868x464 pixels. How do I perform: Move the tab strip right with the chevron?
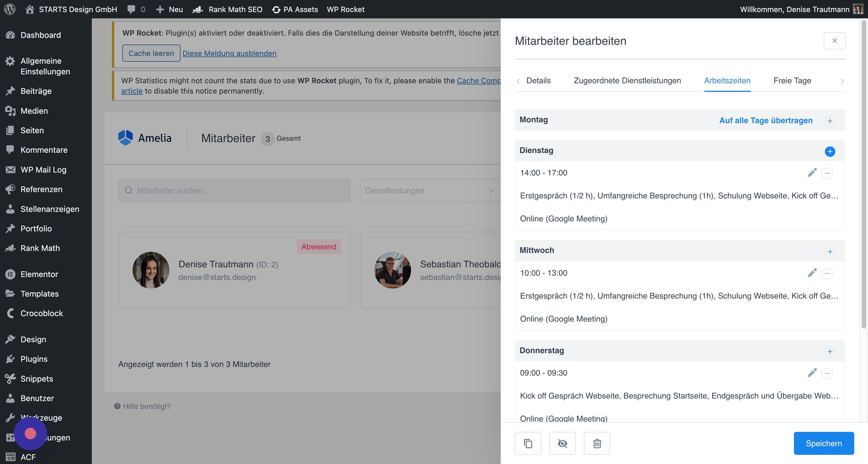[x=842, y=81]
